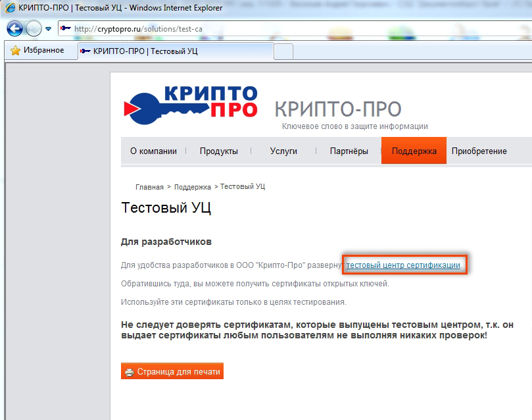Click the Ключевое слово в защите информации tagline
This screenshot has width=532, height=420.
pos(355,126)
